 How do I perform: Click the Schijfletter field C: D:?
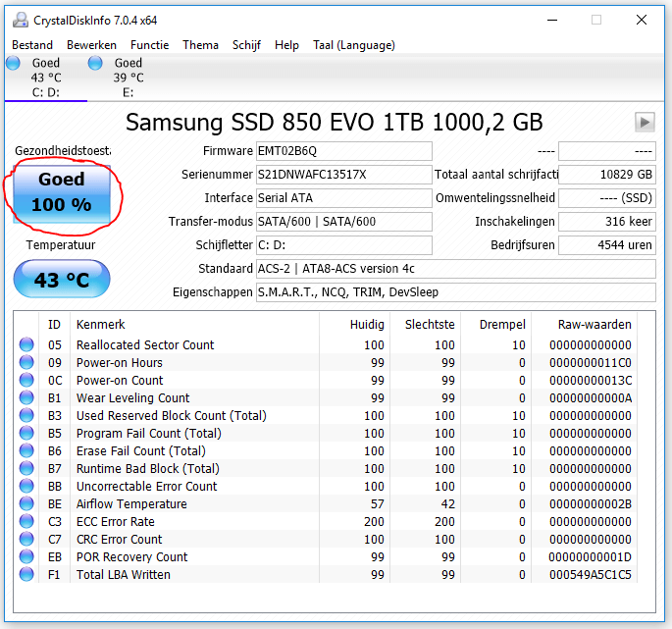pos(343,245)
